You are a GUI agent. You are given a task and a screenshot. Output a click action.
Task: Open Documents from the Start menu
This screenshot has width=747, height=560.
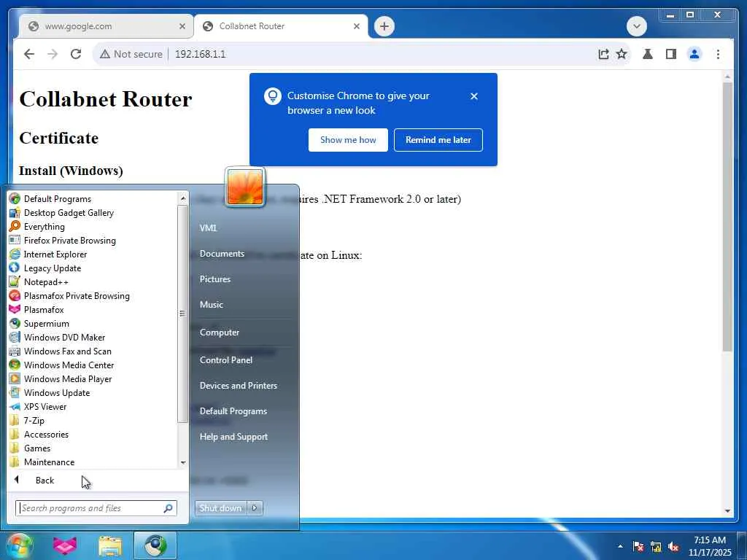(x=222, y=253)
